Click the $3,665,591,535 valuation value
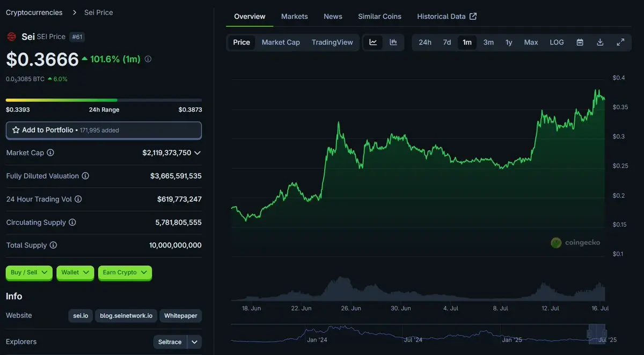This screenshot has height=355, width=644. tap(176, 176)
